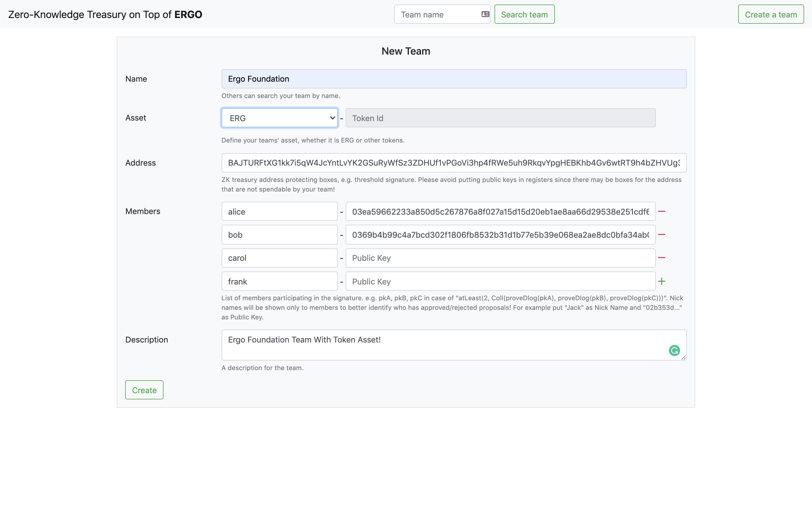Click the Token Id input field
The height and width of the screenshot is (507, 812).
coord(500,118)
